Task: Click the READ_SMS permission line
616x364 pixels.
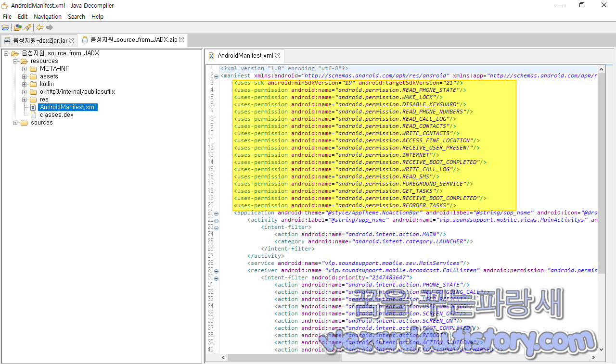Action: pos(336,176)
